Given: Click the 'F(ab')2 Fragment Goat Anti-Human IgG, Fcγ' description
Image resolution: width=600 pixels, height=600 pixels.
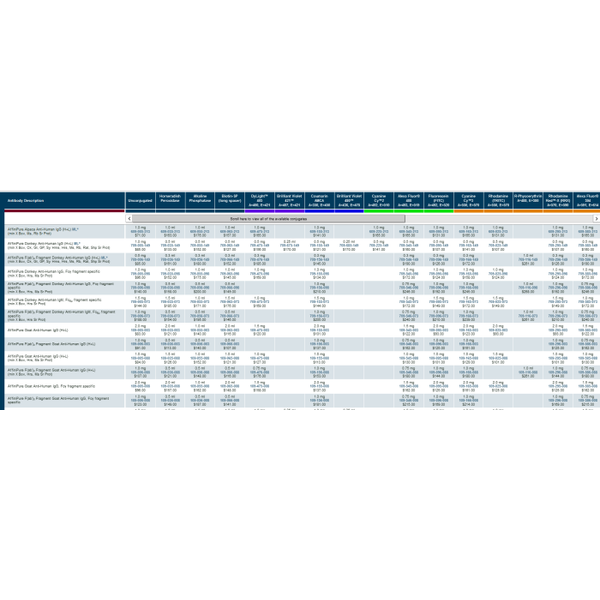Looking at the screenshot, I should (58, 400).
